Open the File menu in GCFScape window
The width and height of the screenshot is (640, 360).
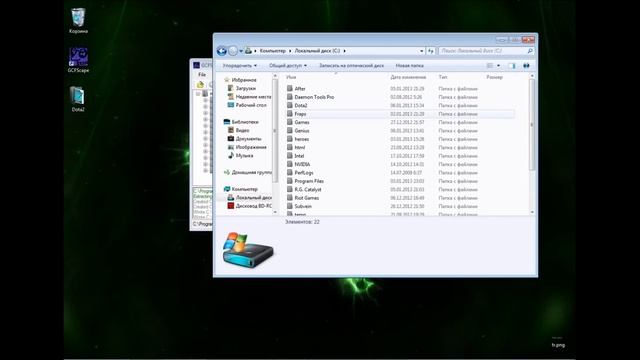pyautogui.click(x=202, y=75)
